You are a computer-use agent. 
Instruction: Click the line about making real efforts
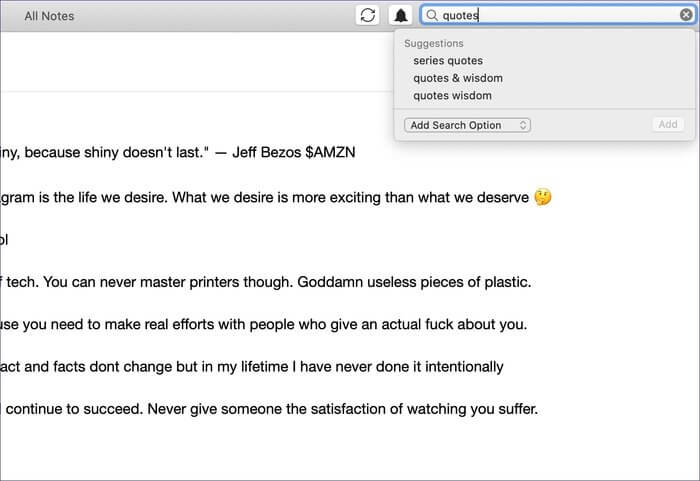tap(263, 324)
